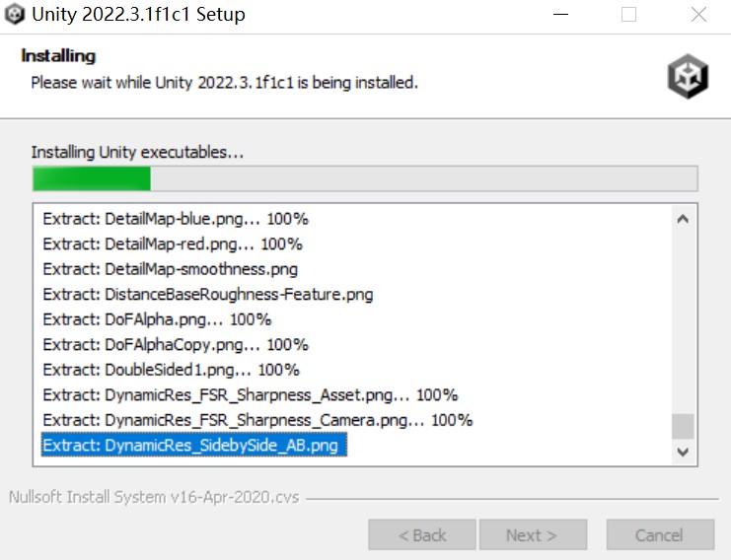Image resolution: width=731 pixels, height=560 pixels.
Task: Click the Nullsoft Install System version text
Action: [x=154, y=497]
